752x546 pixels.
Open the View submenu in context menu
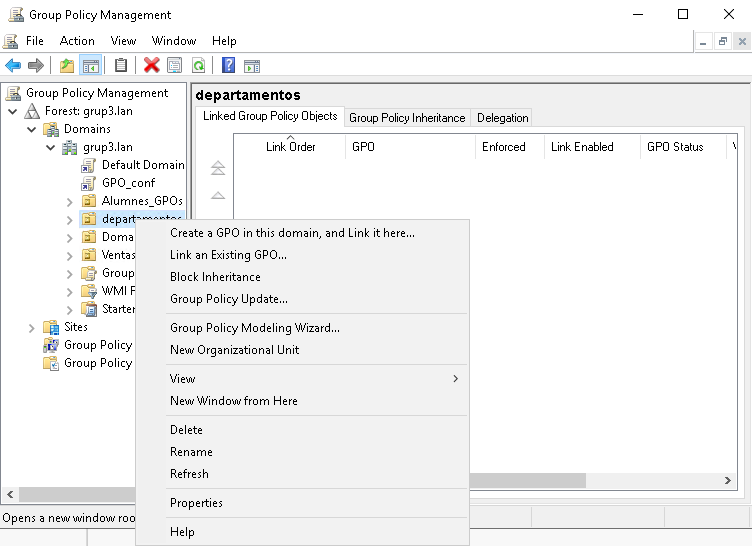(183, 379)
